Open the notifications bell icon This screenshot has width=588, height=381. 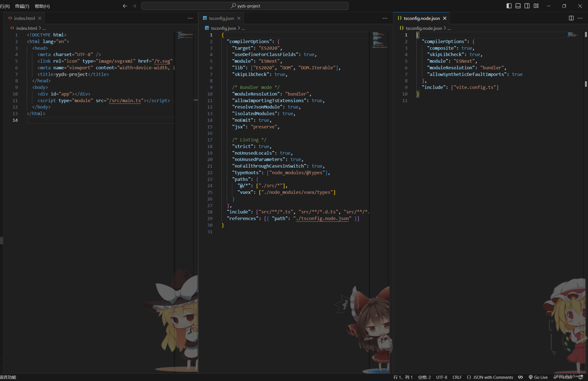(x=581, y=377)
